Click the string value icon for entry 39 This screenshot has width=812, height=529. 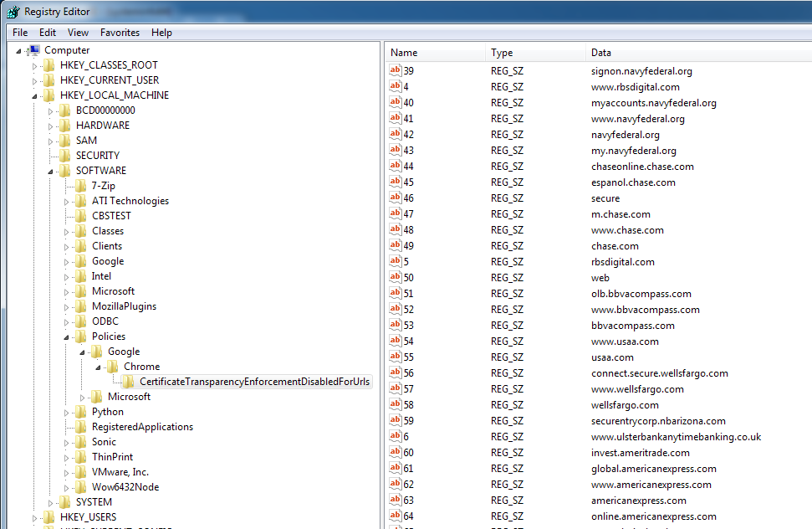point(396,71)
